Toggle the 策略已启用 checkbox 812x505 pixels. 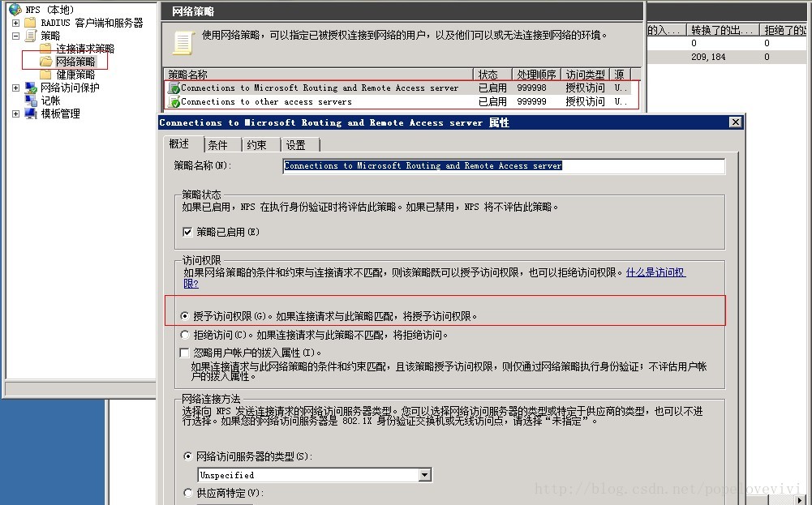(187, 232)
